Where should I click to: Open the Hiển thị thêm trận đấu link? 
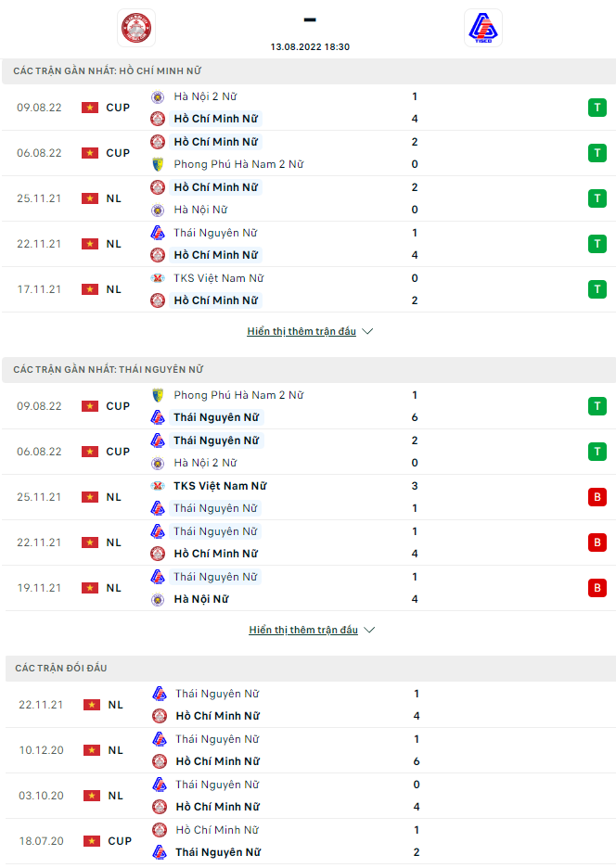[302, 330]
